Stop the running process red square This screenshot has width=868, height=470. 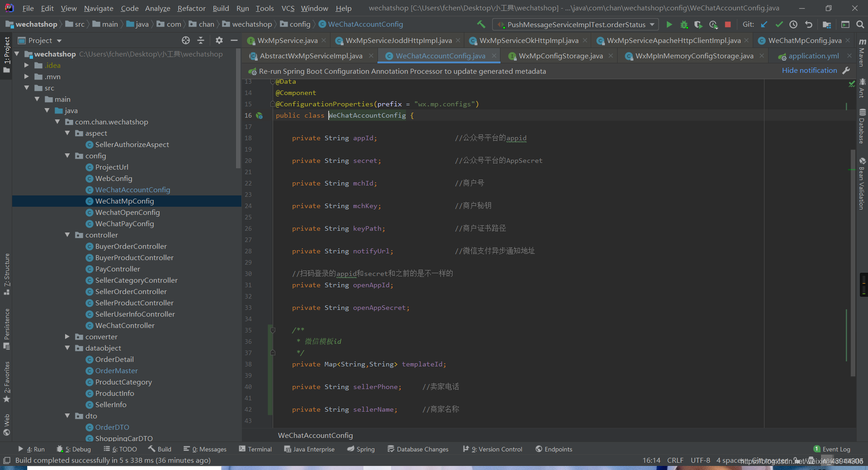tap(728, 24)
